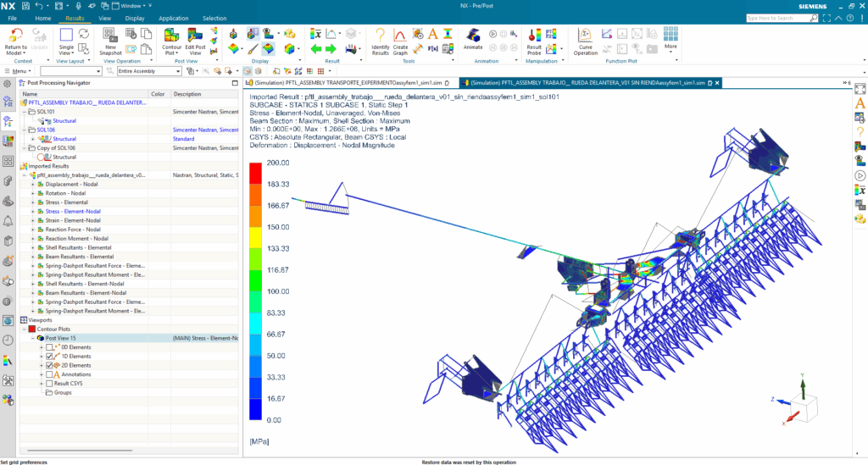
Task: Open the Selection ribbon tab
Action: 214,19
